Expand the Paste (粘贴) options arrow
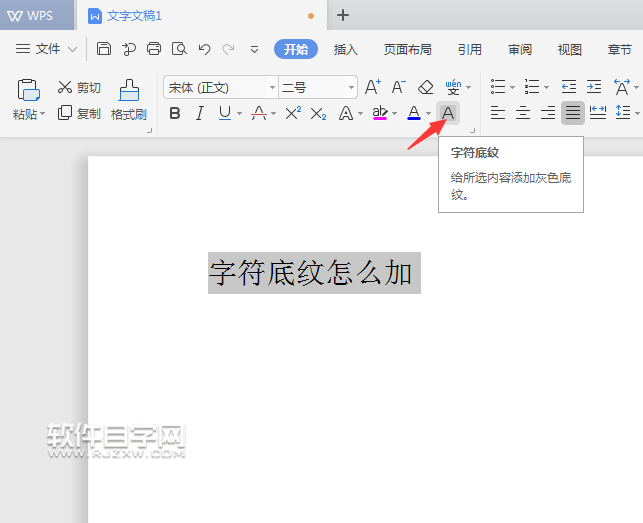Screen dimensions: 643x523 (43, 113)
